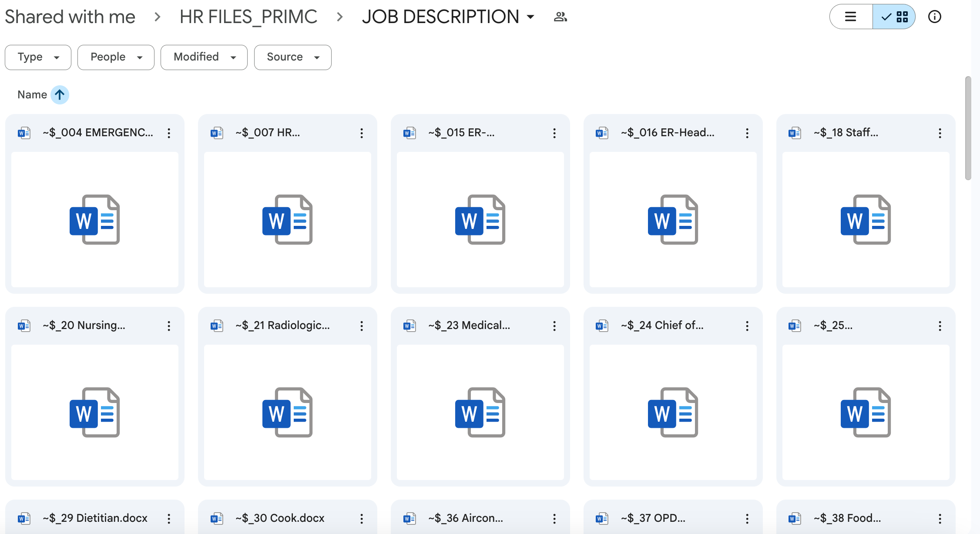
Task: Click the ~$_30 Cook.docx file name
Action: 280,518
